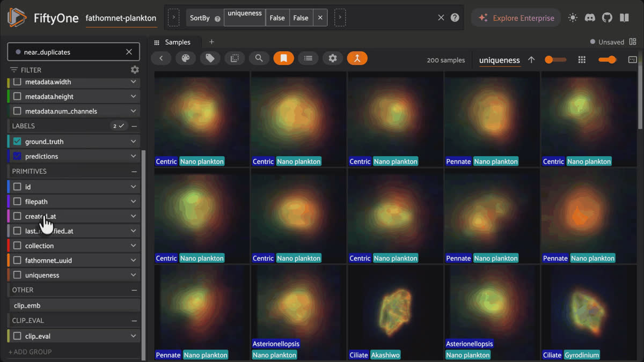
Task: Open the documentation book icon
Action: [x=624, y=18]
